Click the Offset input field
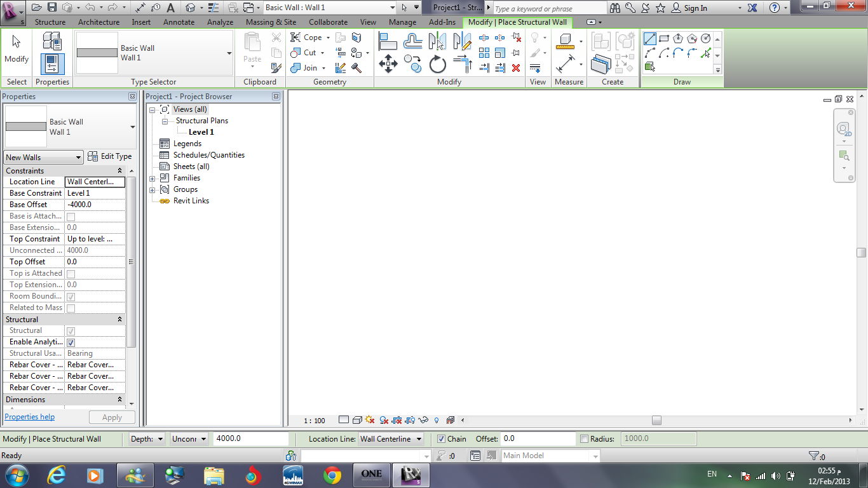 (538, 439)
